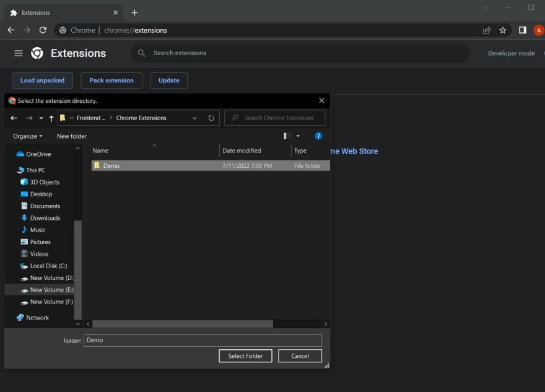The image size is (545, 392).
Task: Open the Chrome side panel icon
Action: pyautogui.click(x=523, y=30)
